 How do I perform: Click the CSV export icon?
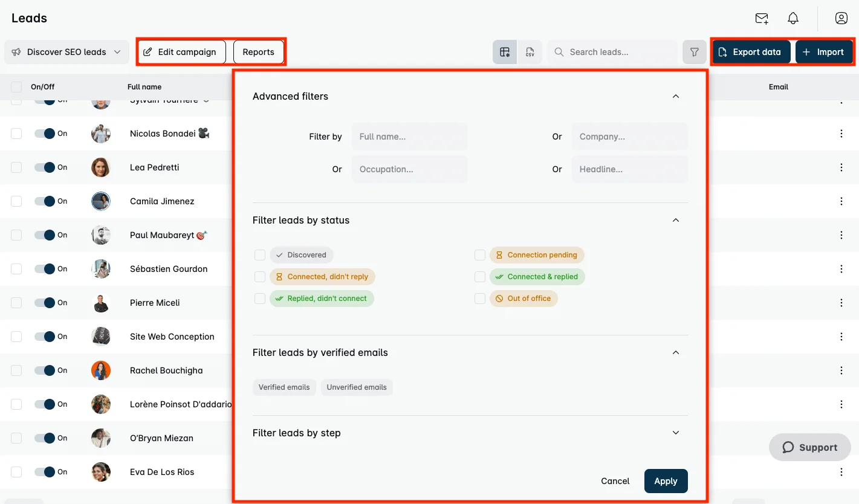[530, 52]
